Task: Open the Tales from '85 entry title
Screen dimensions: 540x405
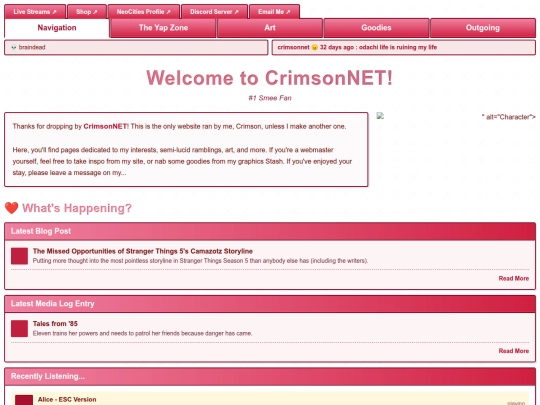Action: (55, 324)
